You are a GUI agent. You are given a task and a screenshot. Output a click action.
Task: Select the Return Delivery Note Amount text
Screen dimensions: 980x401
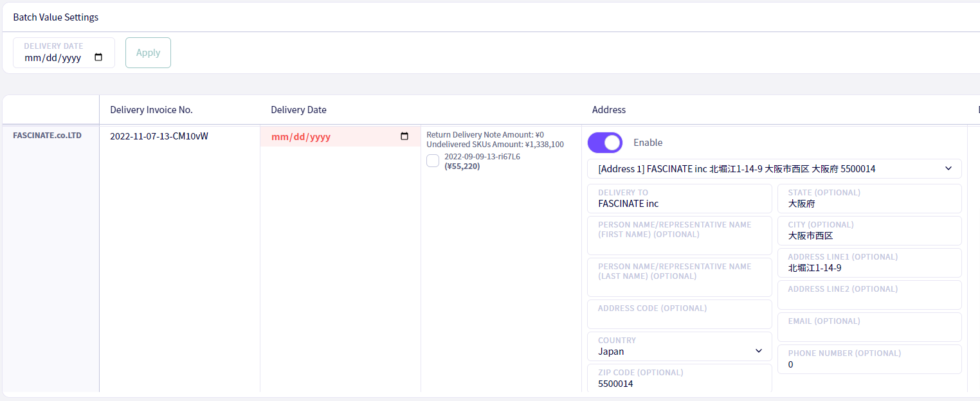tap(485, 135)
